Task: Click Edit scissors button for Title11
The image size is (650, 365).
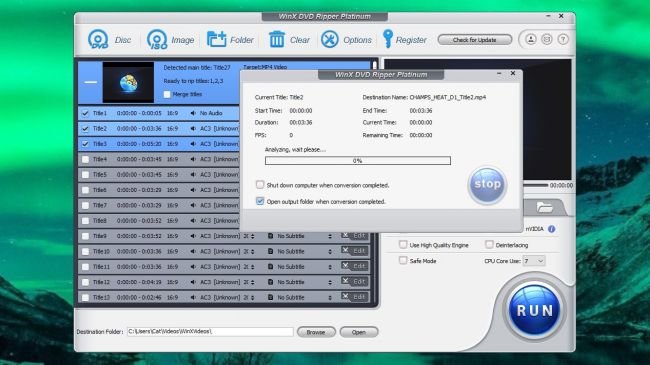Action: point(355,266)
